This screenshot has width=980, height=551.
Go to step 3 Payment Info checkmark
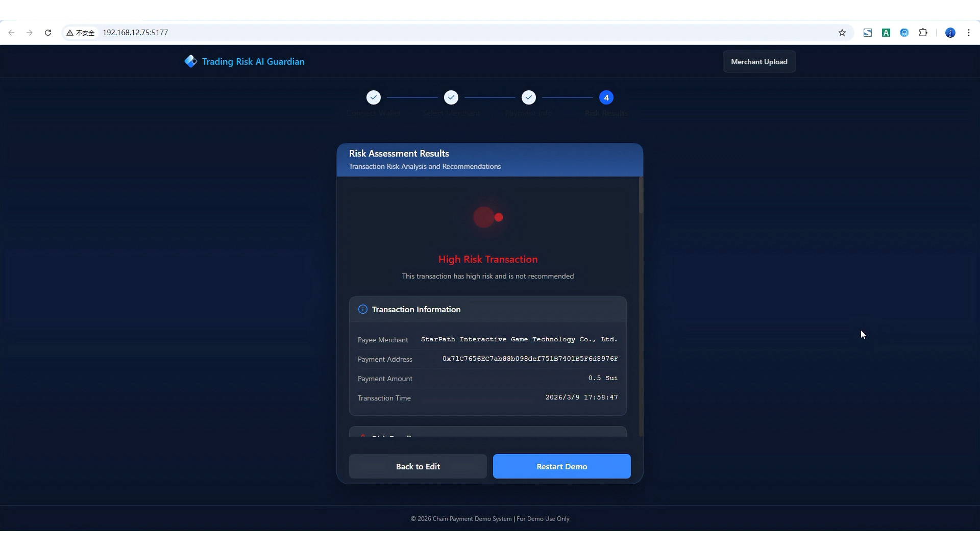click(x=529, y=97)
